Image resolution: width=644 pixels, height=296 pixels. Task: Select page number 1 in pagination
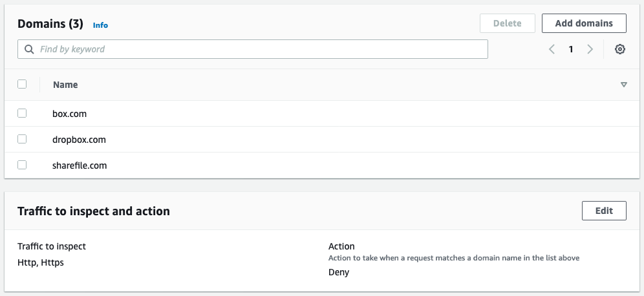point(571,49)
